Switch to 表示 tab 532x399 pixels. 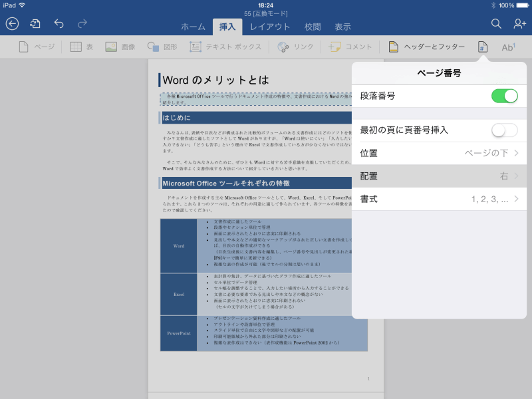(x=342, y=27)
